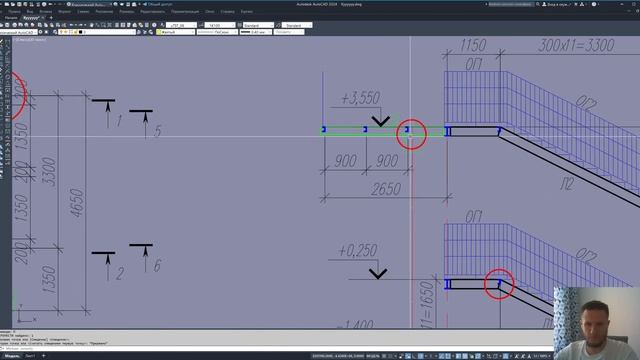The image size is (640, 360).
Task: Toggle current layer on/off lightbulb
Action: coord(60,32)
